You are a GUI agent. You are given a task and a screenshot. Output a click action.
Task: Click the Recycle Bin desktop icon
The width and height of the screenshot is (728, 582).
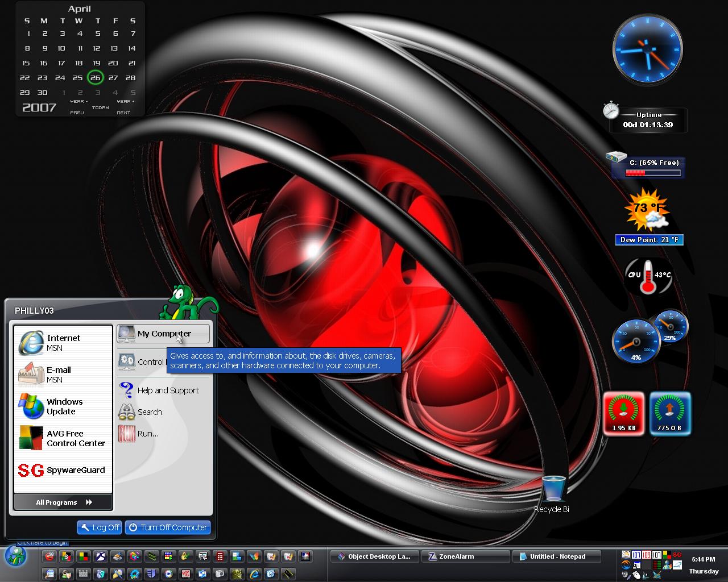(553, 493)
